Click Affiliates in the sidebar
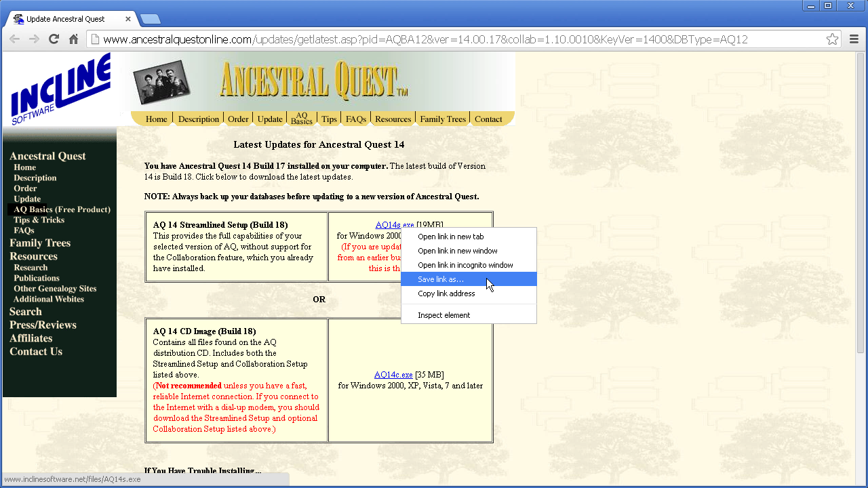 tap(31, 338)
